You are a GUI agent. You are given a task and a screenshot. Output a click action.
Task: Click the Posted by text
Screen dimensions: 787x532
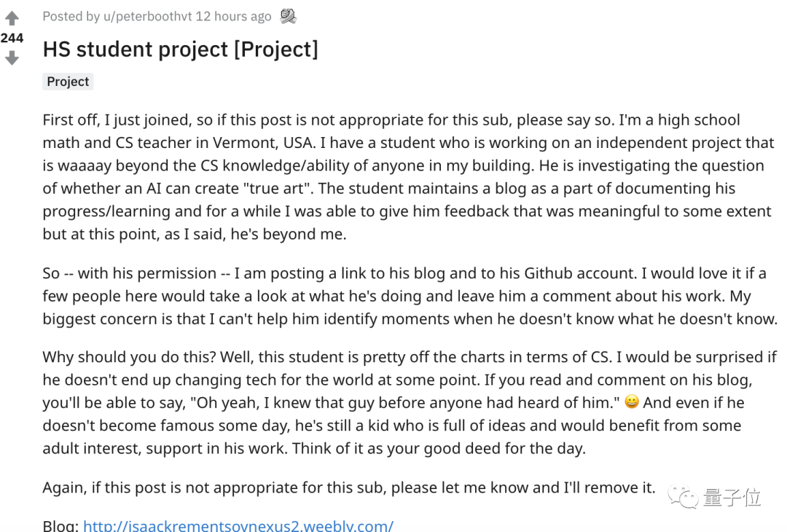tap(71, 17)
